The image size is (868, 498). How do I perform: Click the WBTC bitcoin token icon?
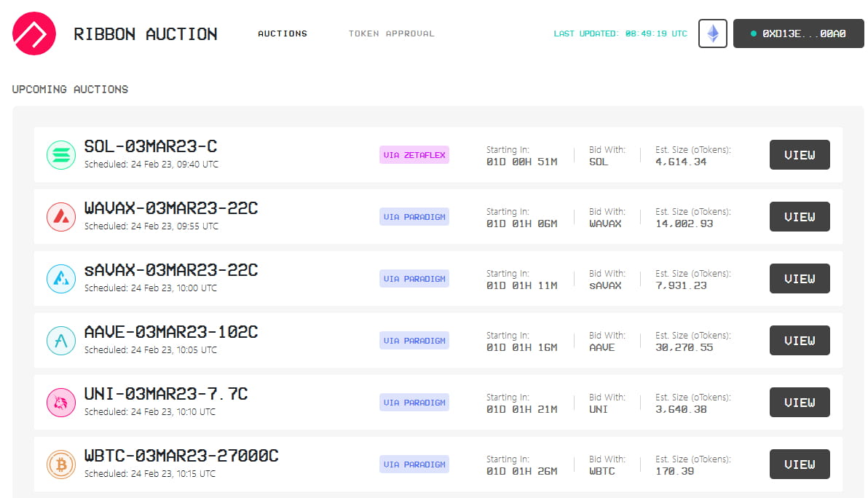[x=61, y=465]
